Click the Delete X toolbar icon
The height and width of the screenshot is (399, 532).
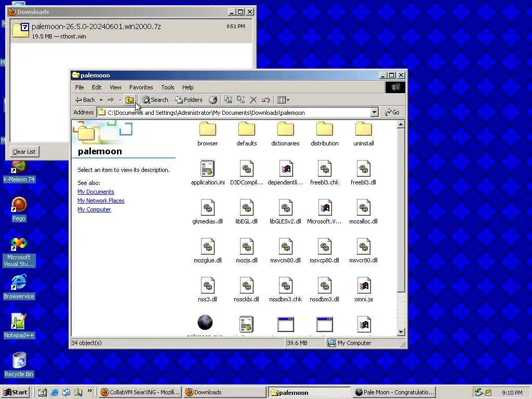pyautogui.click(x=254, y=100)
